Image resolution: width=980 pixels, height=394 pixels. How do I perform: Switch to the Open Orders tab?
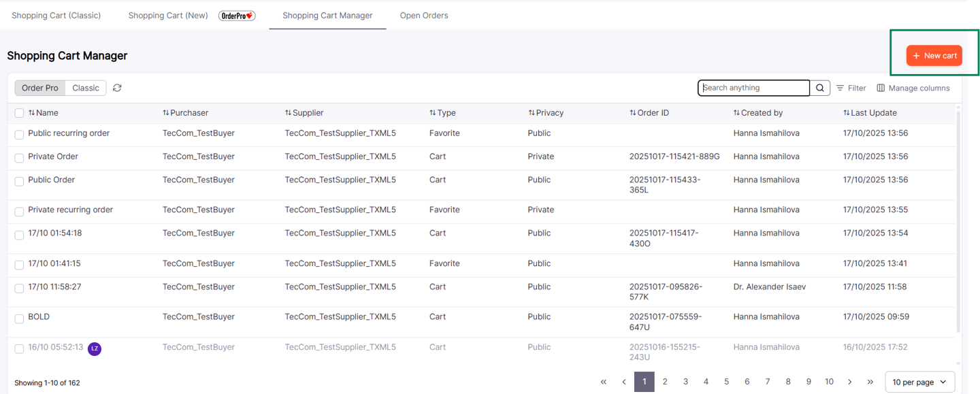(424, 15)
